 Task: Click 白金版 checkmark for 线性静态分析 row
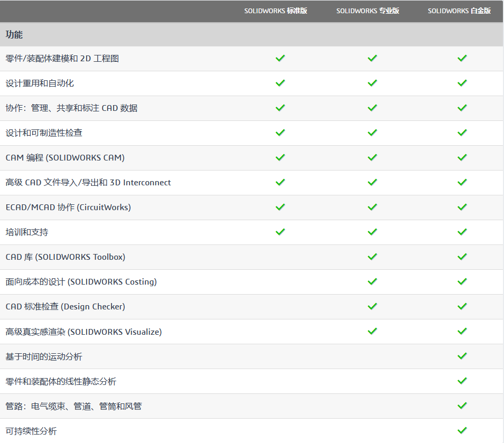[x=462, y=381]
